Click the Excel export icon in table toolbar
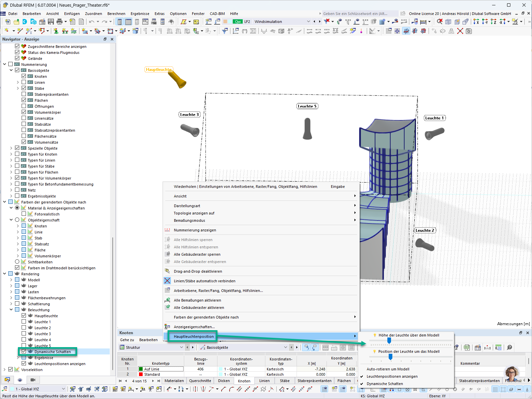Image resolution: width=532 pixels, height=399 pixels. pos(467,347)
